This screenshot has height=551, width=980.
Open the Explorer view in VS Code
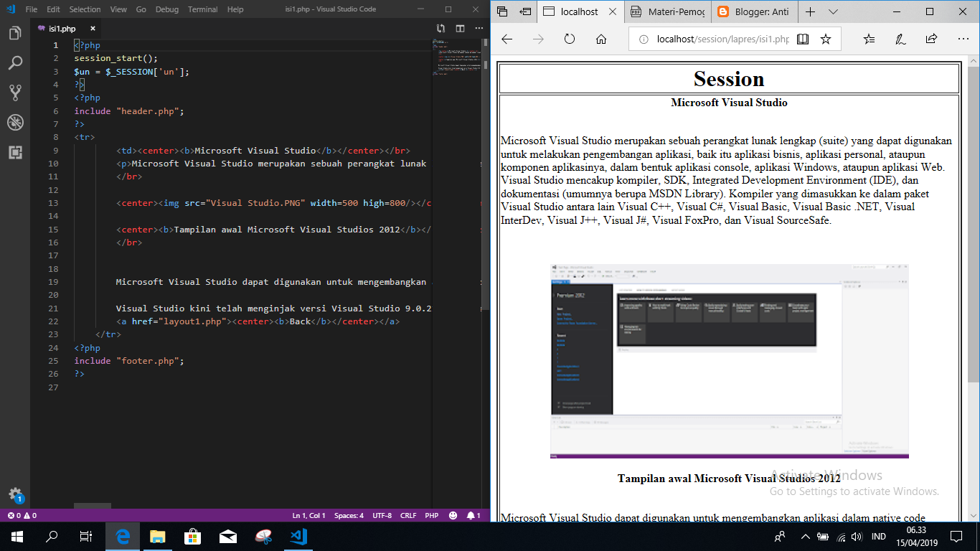point(15,34)
